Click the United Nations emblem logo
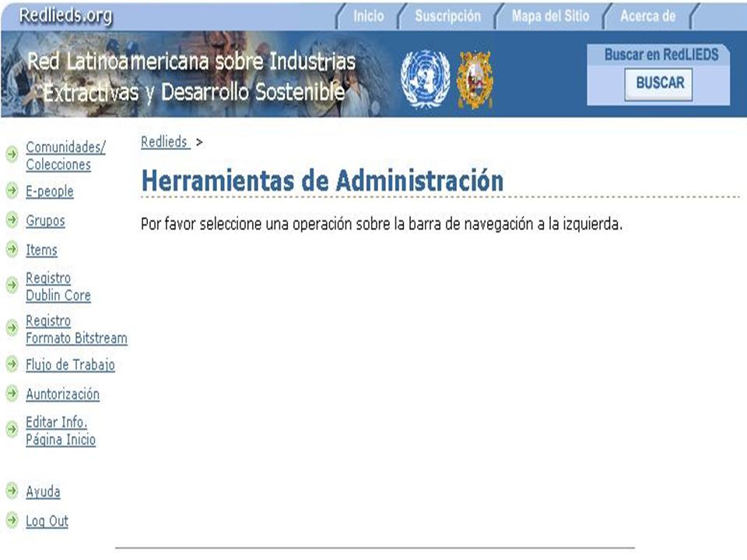 [x=425, y=79]
